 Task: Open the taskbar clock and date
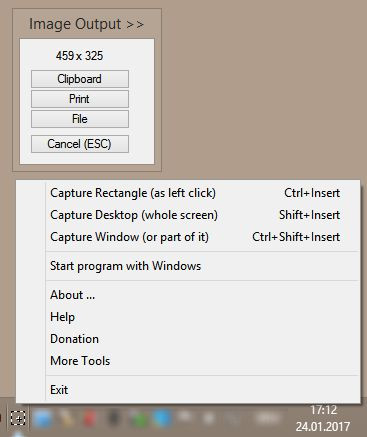click(x=323, y=419)
